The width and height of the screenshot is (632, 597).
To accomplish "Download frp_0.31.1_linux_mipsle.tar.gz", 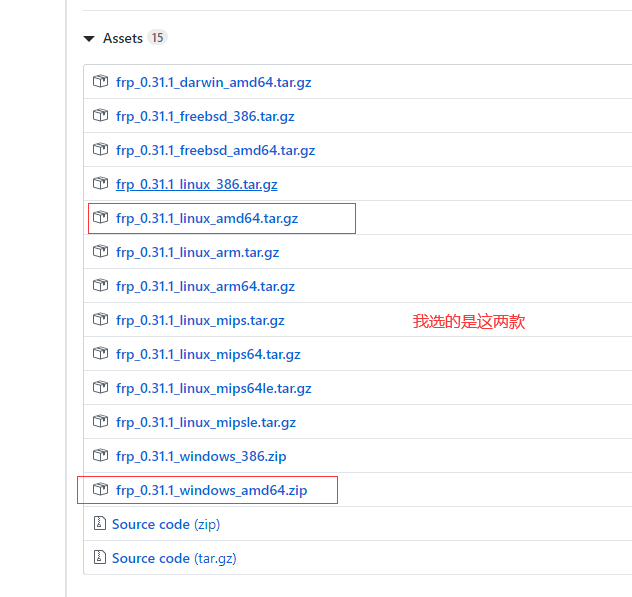I will (x=206, y=422).
